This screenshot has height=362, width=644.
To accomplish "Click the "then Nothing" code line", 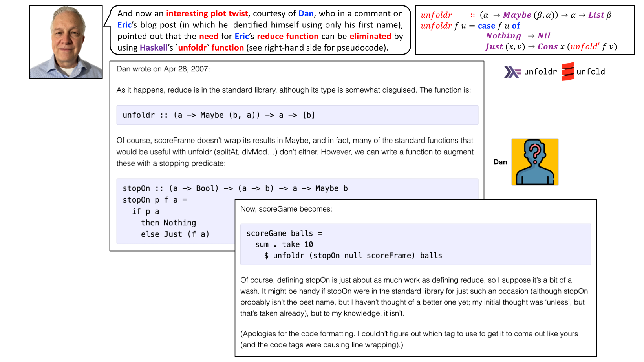I will (x=168, y=223).
